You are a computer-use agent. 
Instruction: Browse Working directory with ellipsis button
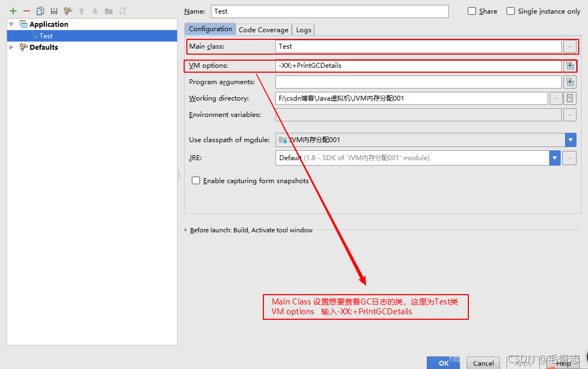[x=556, y=98]
